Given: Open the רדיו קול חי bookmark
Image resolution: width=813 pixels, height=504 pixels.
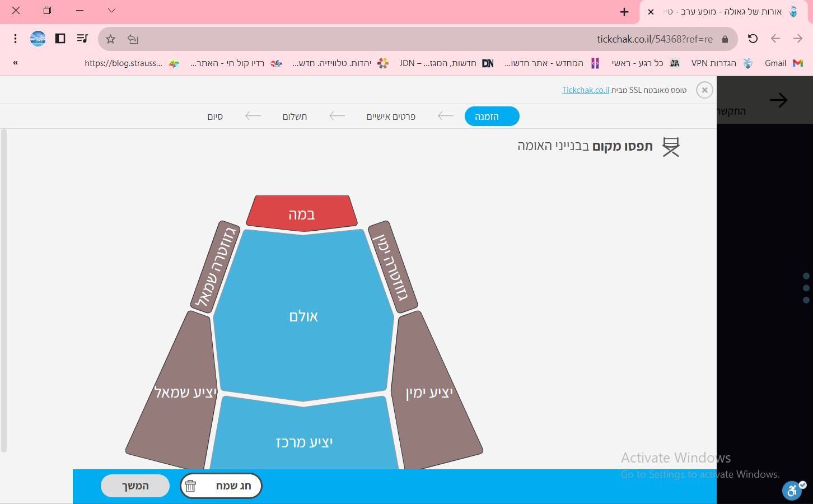Looking at the screenshot, I should pos(236,63).
